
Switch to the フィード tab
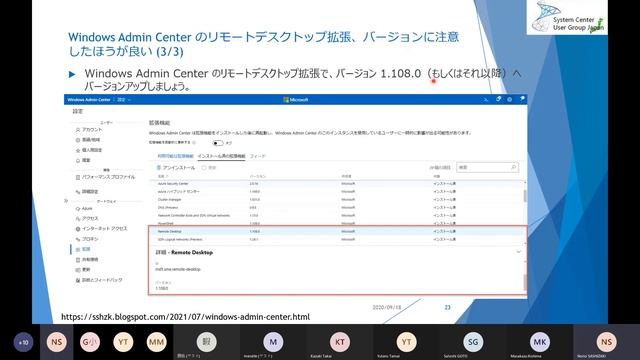(x=257, y=156)
